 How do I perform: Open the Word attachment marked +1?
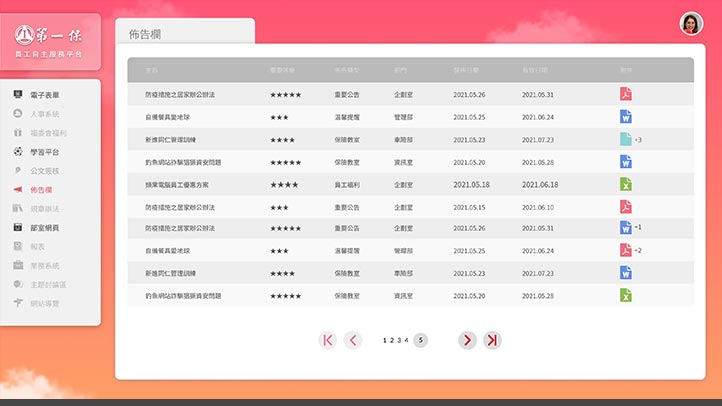pos(625,228)
